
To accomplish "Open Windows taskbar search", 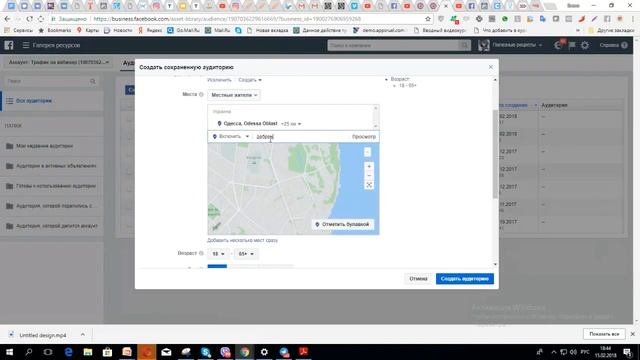I will tap(29, 352).
